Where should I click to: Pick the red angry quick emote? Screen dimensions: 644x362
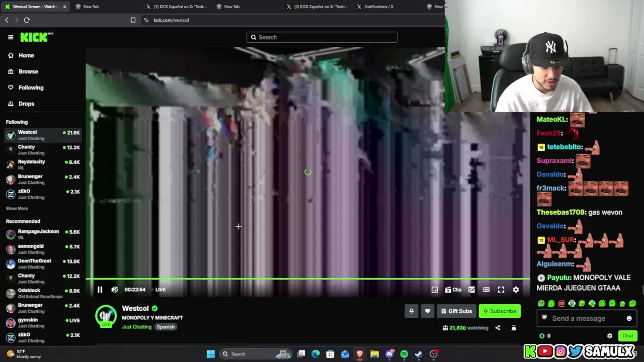click(x=561, y=304)
